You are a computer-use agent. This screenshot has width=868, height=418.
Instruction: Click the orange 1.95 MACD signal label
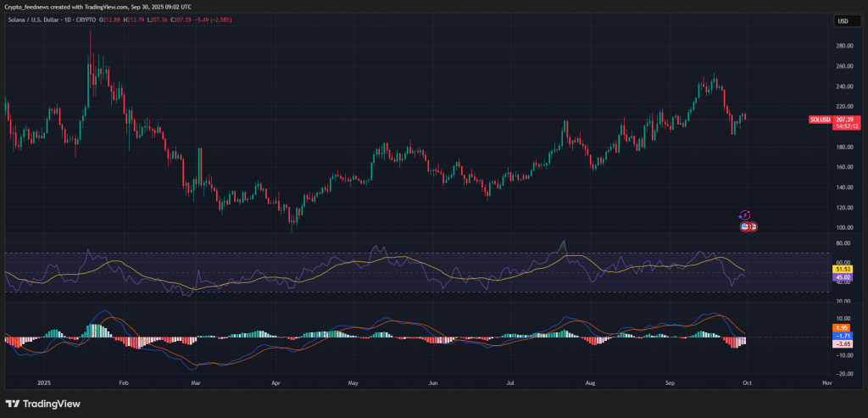coord(842,328)
